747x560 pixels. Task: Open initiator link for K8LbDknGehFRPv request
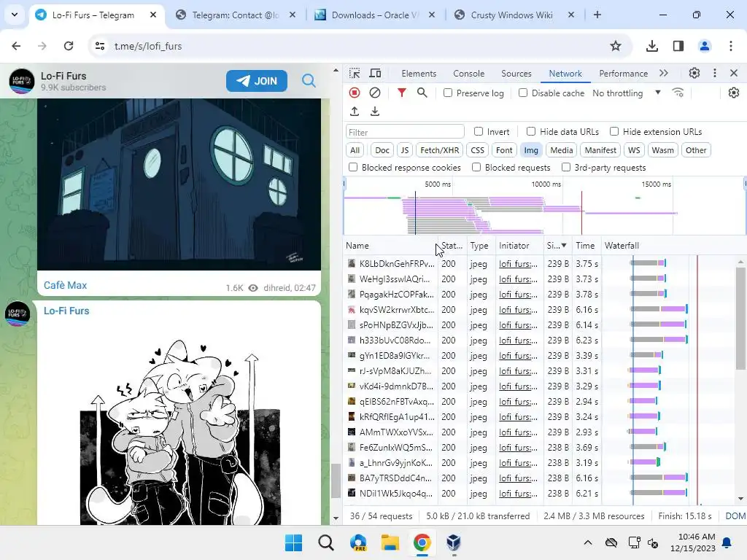click(519, 264)
